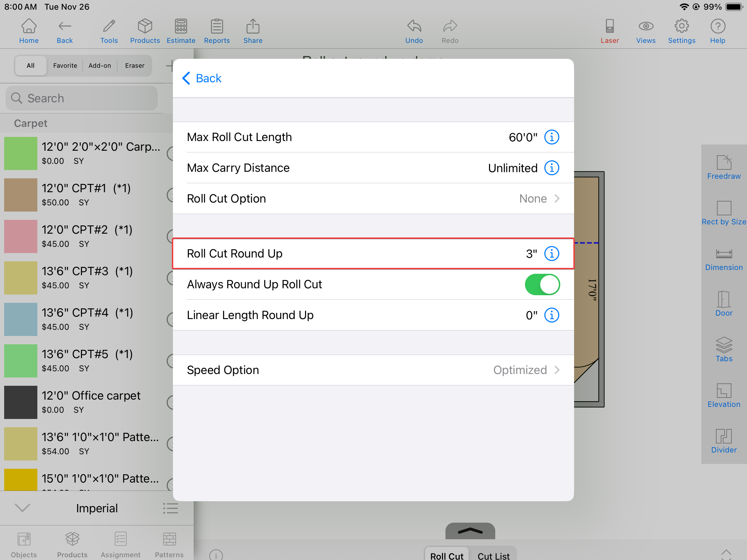
Task: Select the Favorite filter segment
Action: pyautogui.click(x=65, y=66)
